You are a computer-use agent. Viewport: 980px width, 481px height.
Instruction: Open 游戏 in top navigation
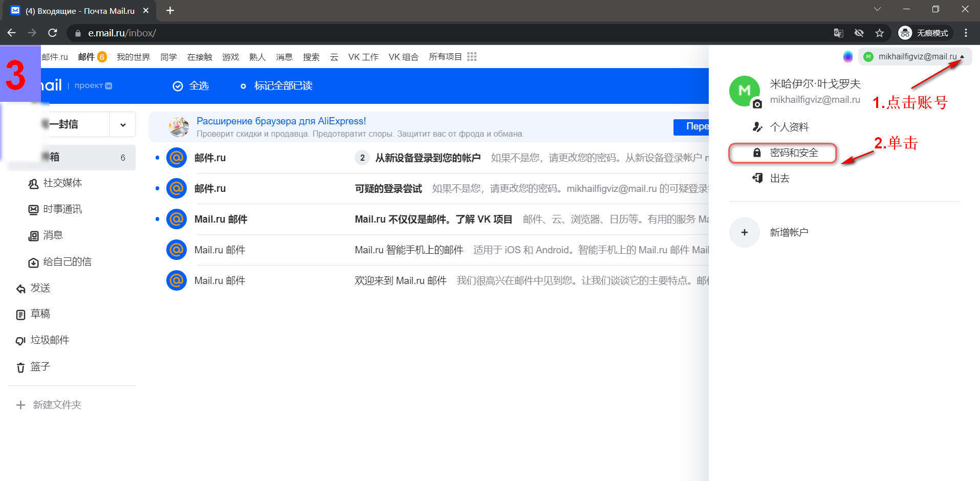click(230, 57)
